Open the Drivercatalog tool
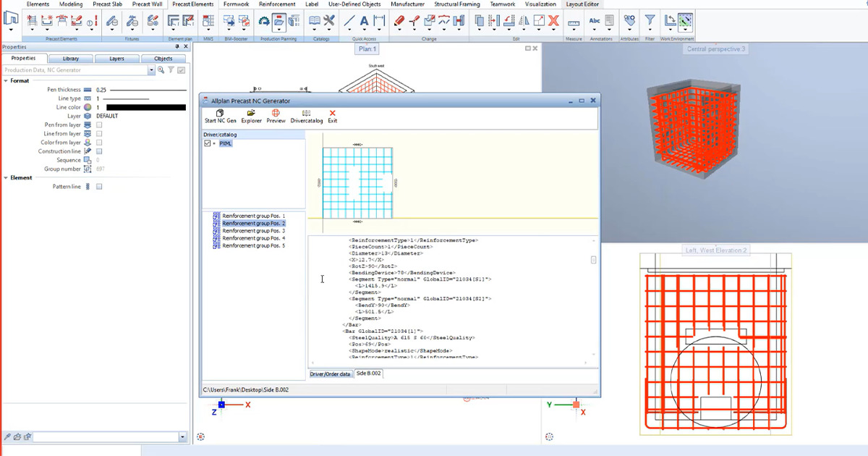 [307, 116]
